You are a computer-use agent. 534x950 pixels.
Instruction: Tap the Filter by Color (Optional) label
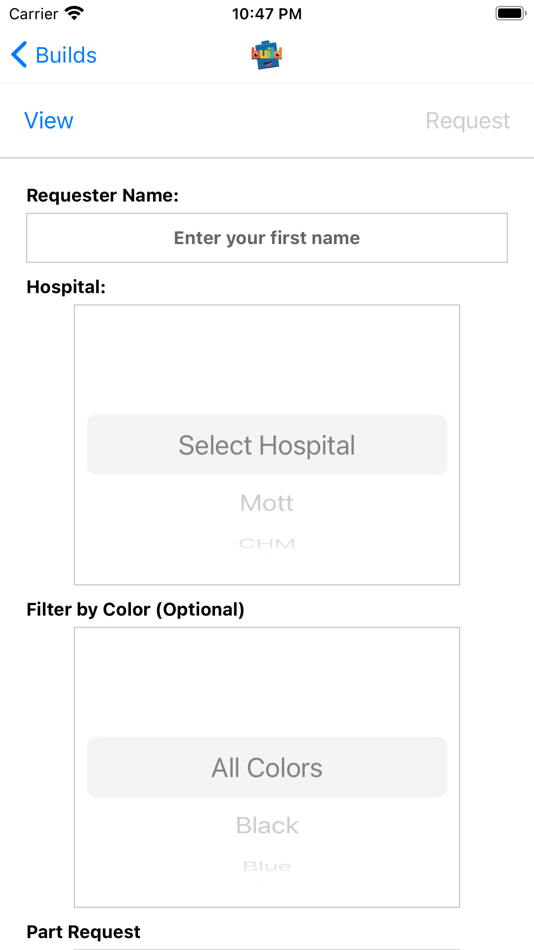pos(135,610)
